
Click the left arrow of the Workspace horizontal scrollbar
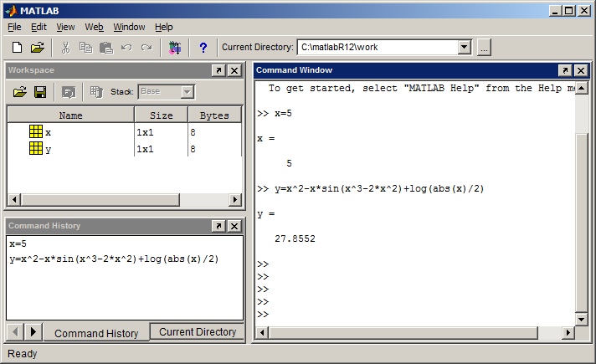click(14, 199)
